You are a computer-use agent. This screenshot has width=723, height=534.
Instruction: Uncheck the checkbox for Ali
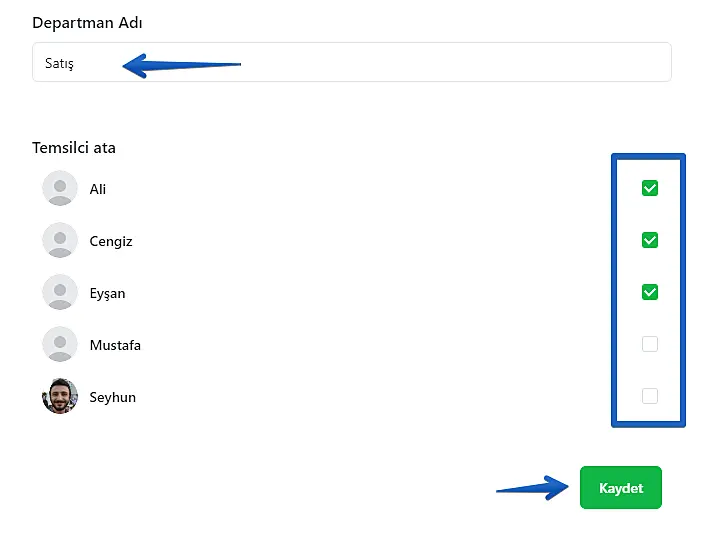[650, 188]
